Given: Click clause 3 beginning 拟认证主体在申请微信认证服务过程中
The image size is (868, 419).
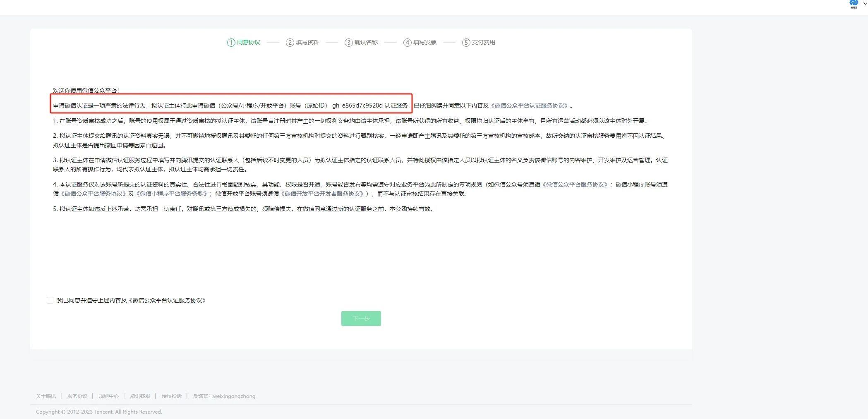Looking at the screenshot, I should [x=360, y=165].
